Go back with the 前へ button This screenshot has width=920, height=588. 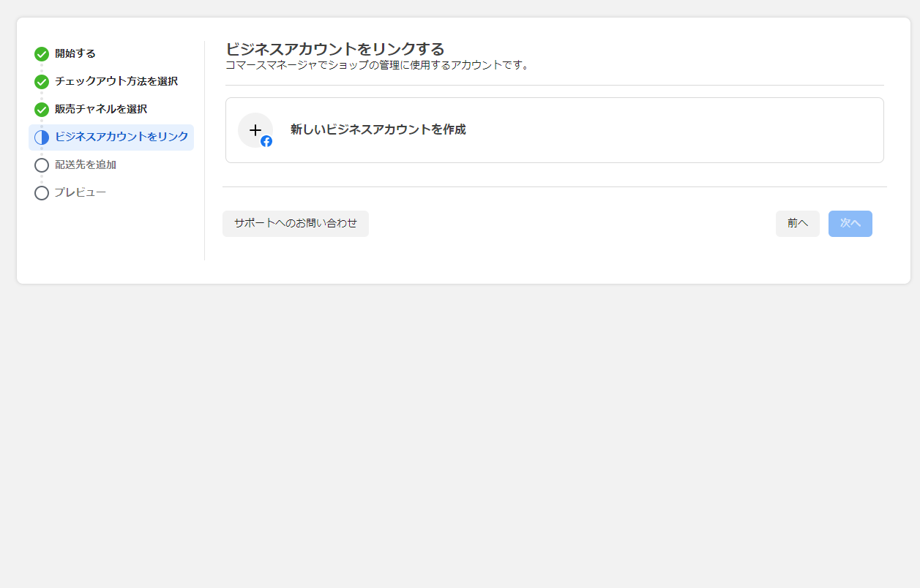(797, 224)
